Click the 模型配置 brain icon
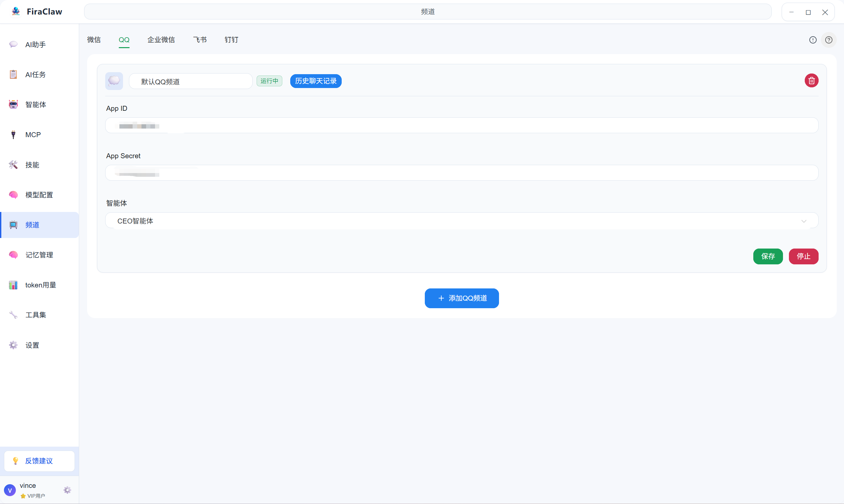The width and height of the screenshot is (844, 504). pos(13,194)
